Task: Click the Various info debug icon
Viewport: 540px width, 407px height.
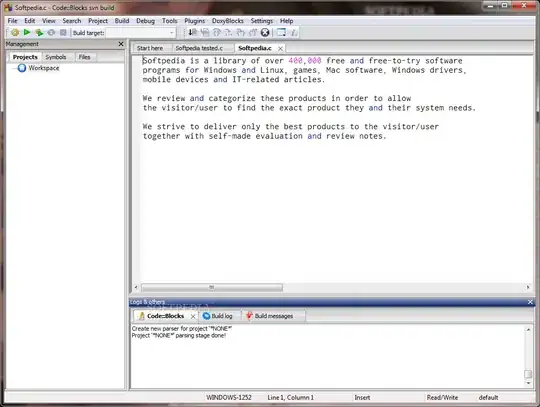Action: [294, 32]
